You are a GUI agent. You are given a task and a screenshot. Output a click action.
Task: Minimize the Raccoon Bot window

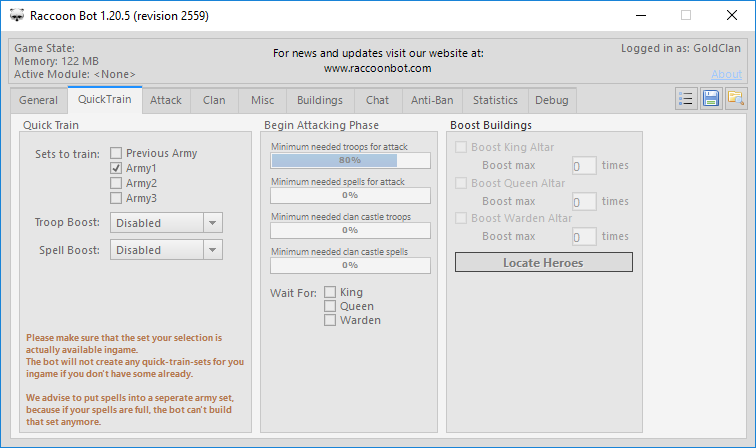[x=641, y=15]
